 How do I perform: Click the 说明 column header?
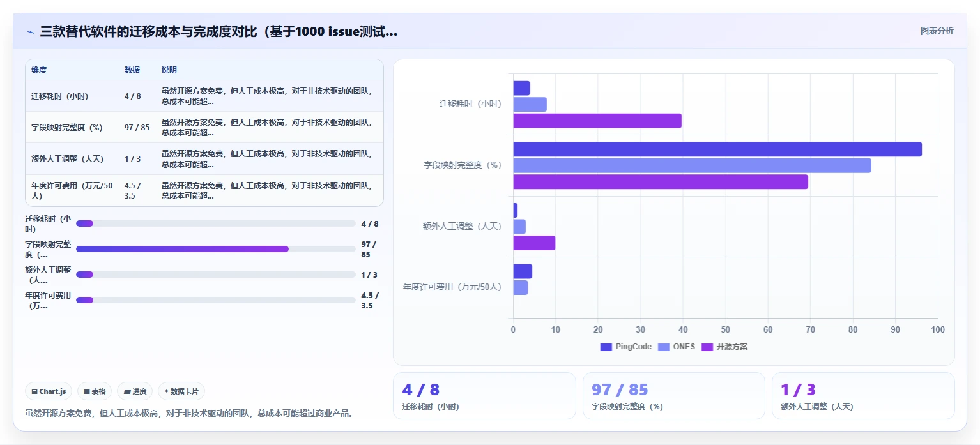(x=169, y=70)
